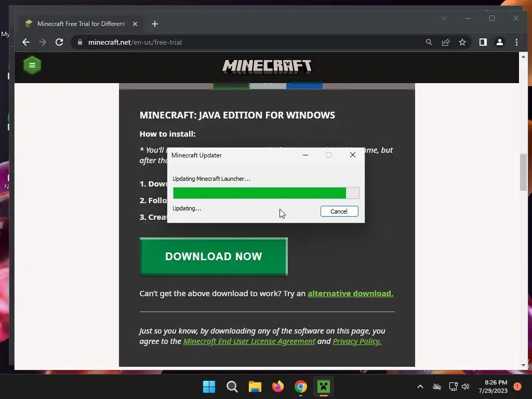532x399 pixels.
Task: Cancel the Minecraft Launcher update
Action: click(x=339, y=211)
